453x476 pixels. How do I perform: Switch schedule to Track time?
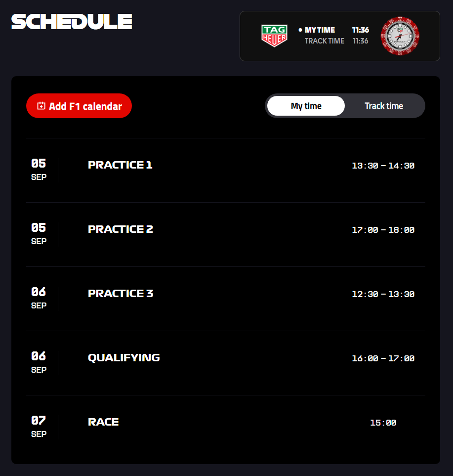coord(383,106)
